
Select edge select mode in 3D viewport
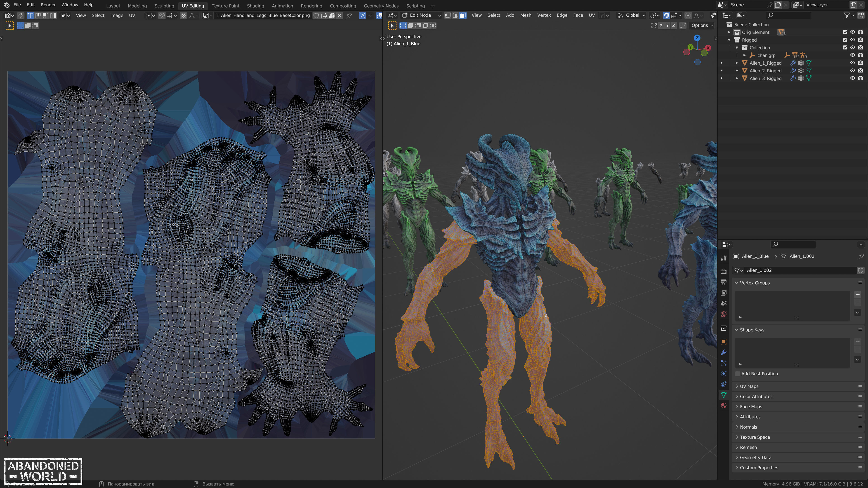click(455, 15)
